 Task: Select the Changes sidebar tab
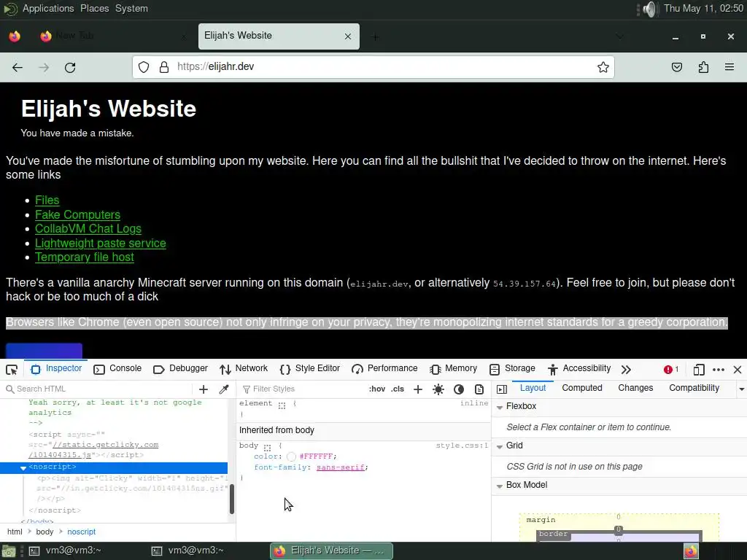(x=635, y=388)
